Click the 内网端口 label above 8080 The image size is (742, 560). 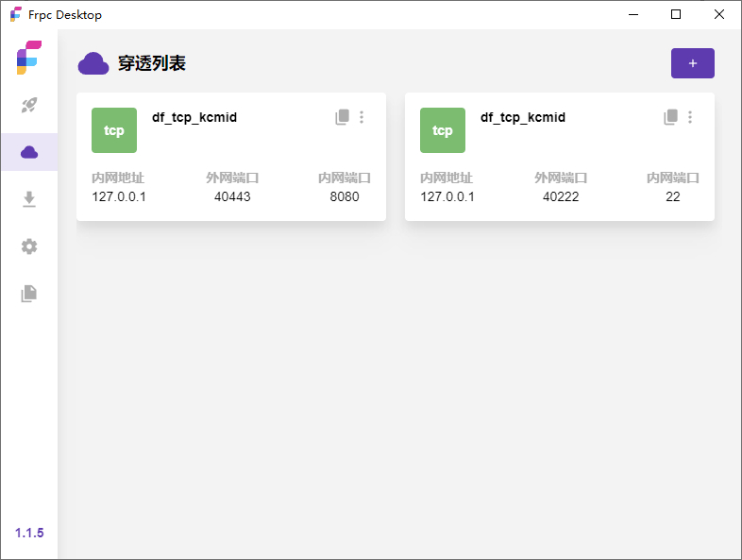(x=345, y=178)
